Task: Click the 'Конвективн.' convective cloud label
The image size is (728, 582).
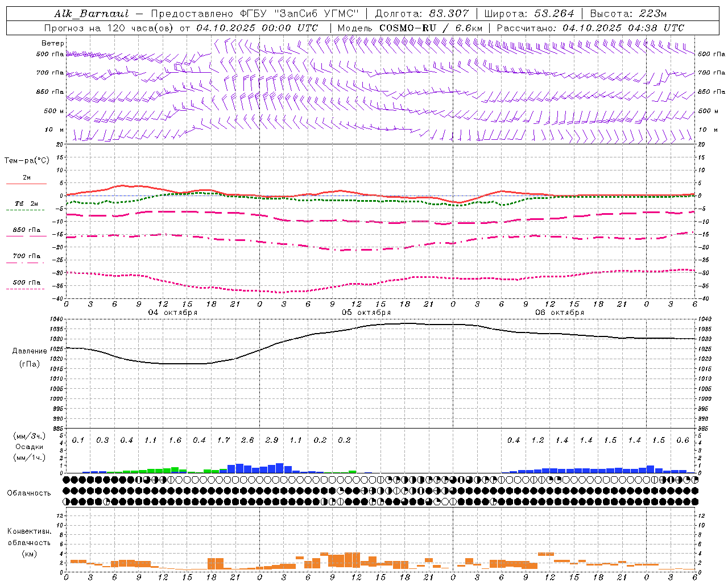Action: pos(30,531)
